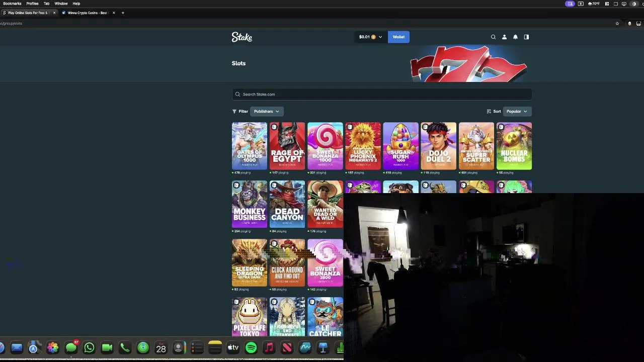Open Contacts from the Dock
Viewport: 644px width, 362px height.
point(179,347)
